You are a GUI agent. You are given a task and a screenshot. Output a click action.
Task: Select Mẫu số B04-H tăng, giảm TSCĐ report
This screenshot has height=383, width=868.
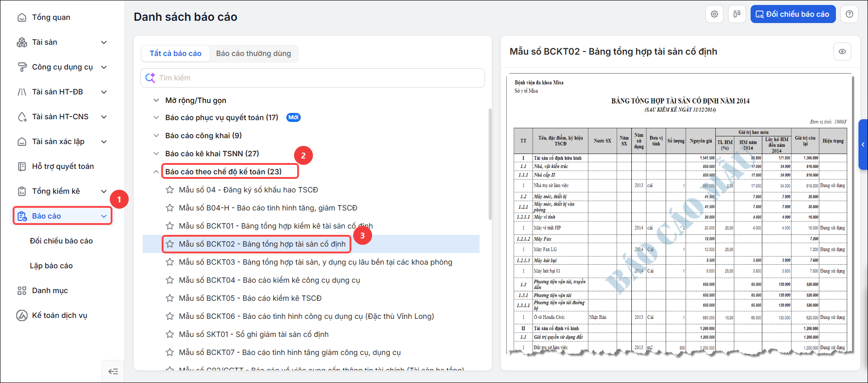pyautogui.click(x=268, y=208)
